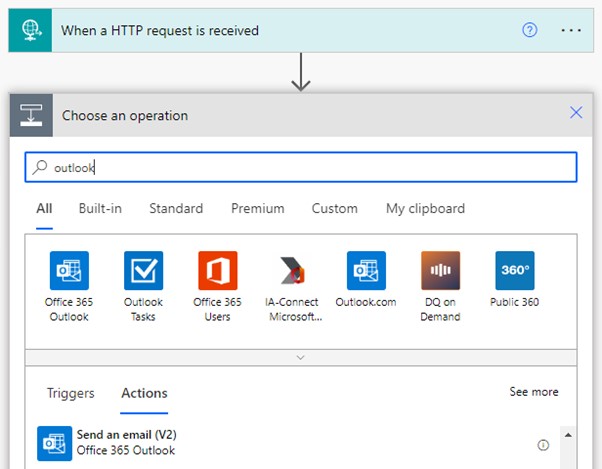Switch to the Custom tab
602x469 pixels.
click(334, 208)
